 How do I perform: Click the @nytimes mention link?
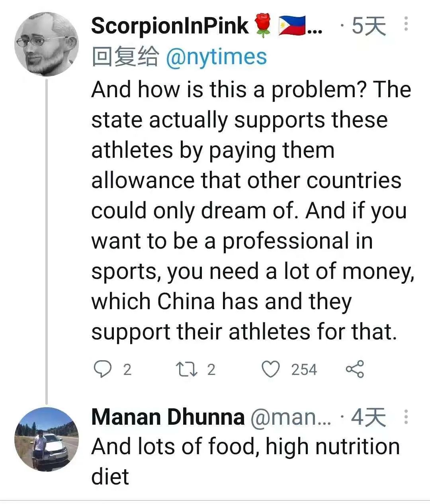pos(216,57)
